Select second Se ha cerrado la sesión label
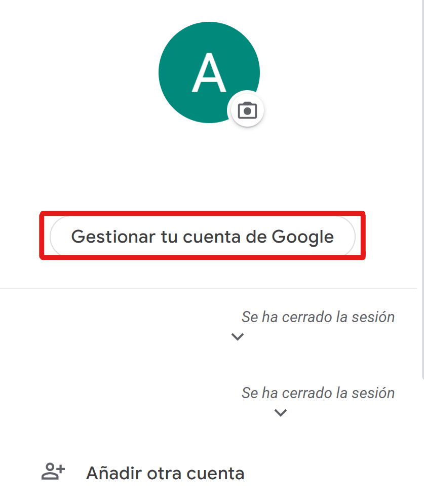 318,393
